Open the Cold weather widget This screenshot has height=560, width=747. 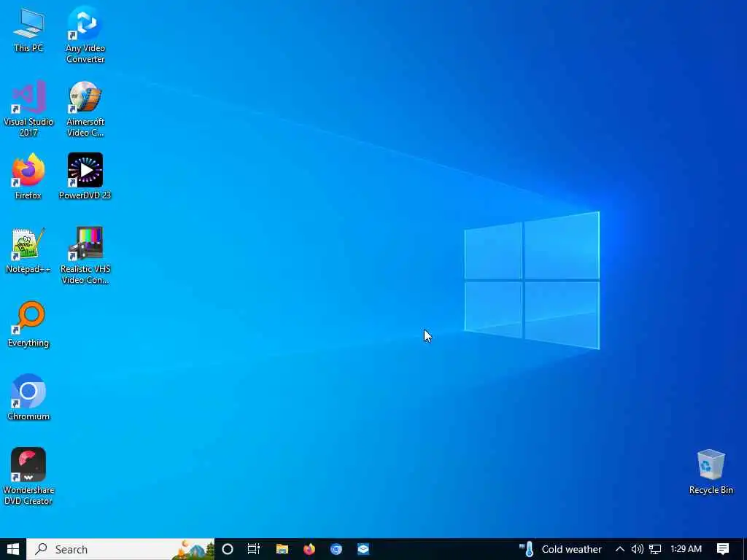tap(560, 549)
